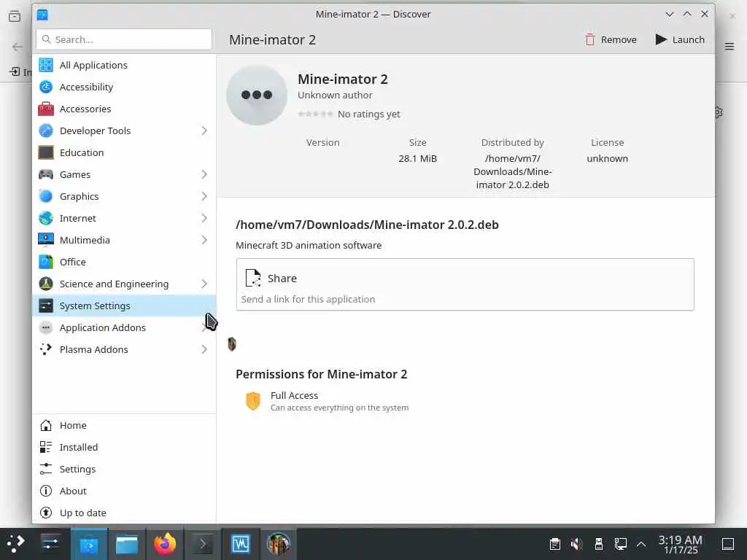Go to the Home page
The height and width of the screenshot is (560, 747).
124,426
